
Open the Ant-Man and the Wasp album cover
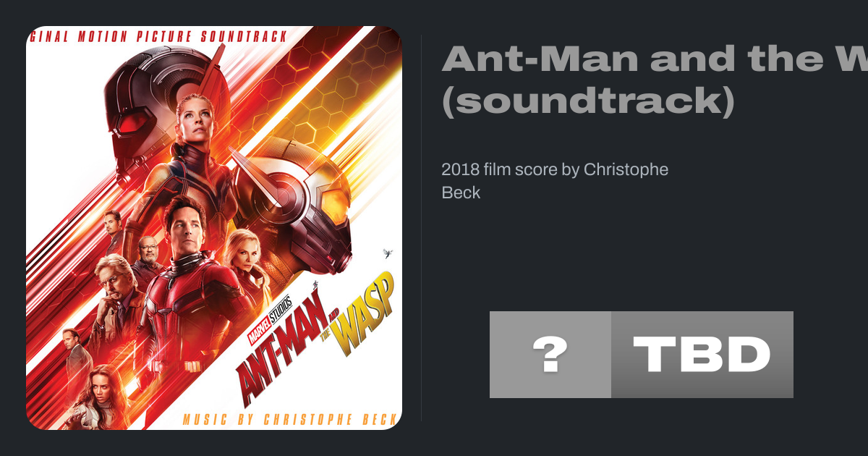click(x=214, y=228)
